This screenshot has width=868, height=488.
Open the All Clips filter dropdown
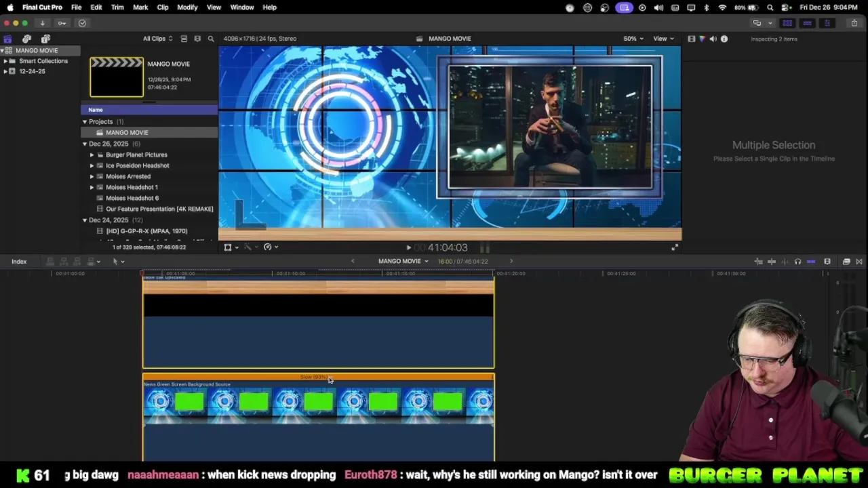click(157, 39)
